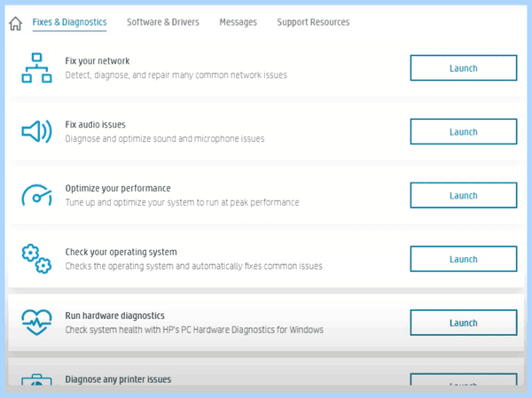Click the network topology icon
532x398 pixels.
(36, 68)
